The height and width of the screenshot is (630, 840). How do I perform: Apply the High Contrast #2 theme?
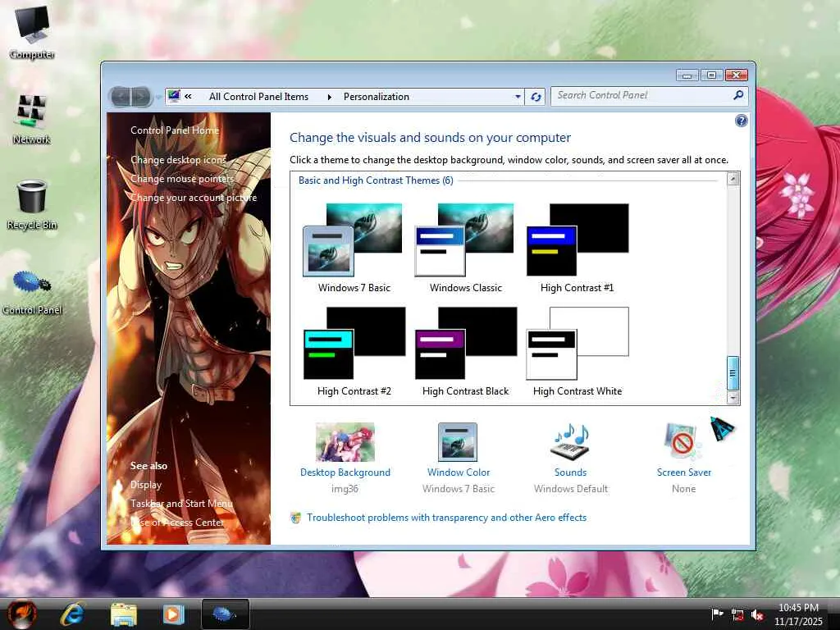354,351
